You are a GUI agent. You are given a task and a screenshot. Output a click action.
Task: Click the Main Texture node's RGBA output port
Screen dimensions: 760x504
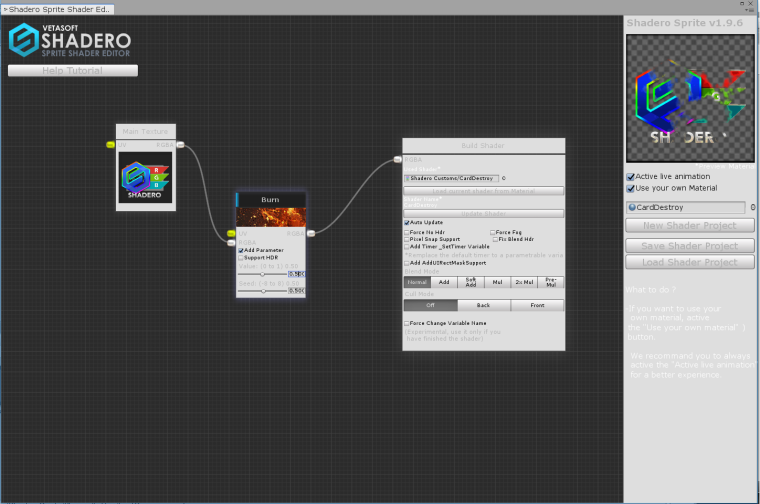(x=180, y=144)
